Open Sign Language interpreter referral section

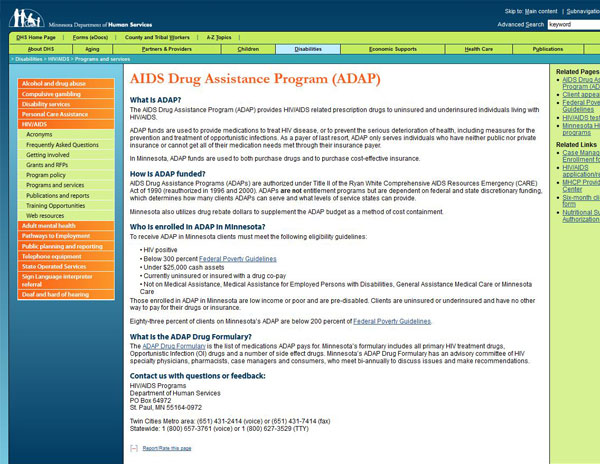[66, 280]
